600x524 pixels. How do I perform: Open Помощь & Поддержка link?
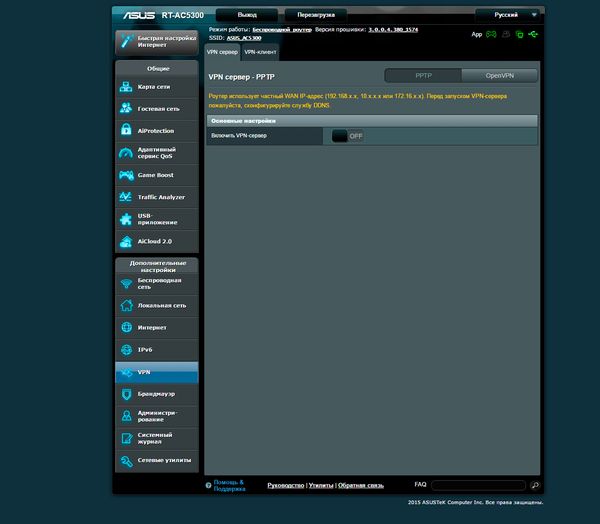click(229, 485)
